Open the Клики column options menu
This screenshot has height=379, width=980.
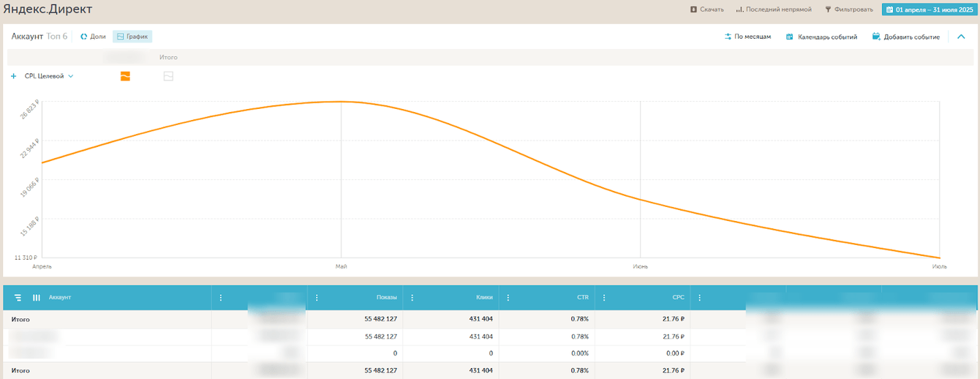point(412,298)
